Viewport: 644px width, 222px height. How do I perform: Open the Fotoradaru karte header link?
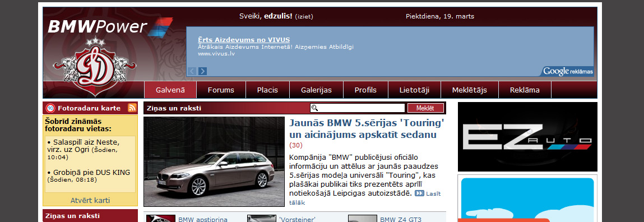pos(89,108)
